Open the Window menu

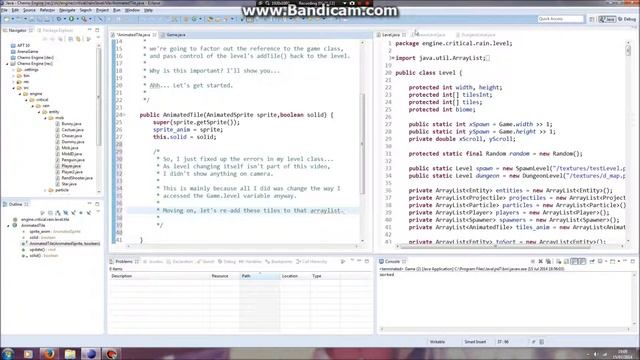132,10
